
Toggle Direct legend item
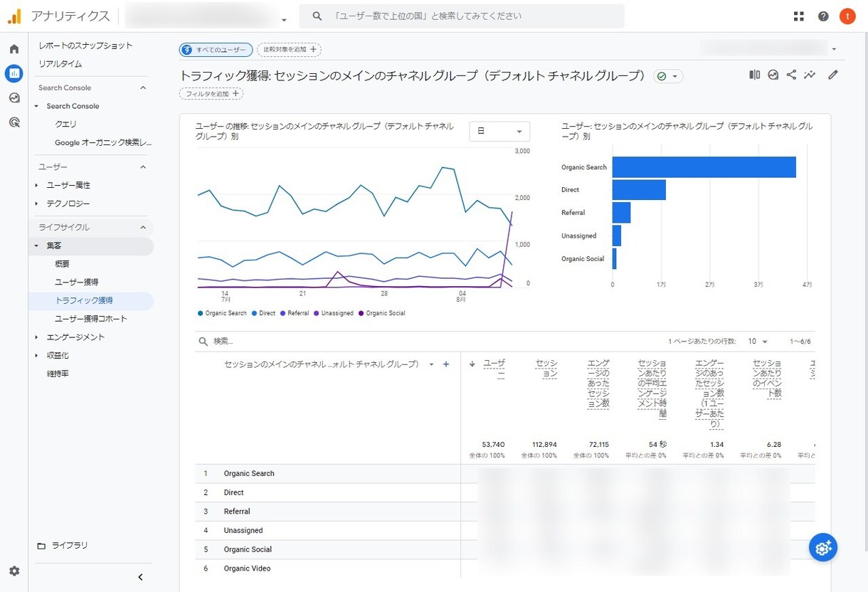click(x=264, y=313)
